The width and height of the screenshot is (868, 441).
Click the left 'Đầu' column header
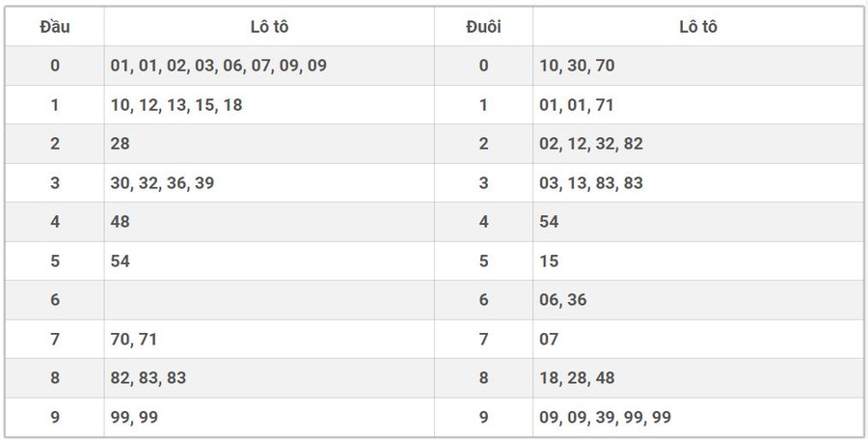click(54, 27)
